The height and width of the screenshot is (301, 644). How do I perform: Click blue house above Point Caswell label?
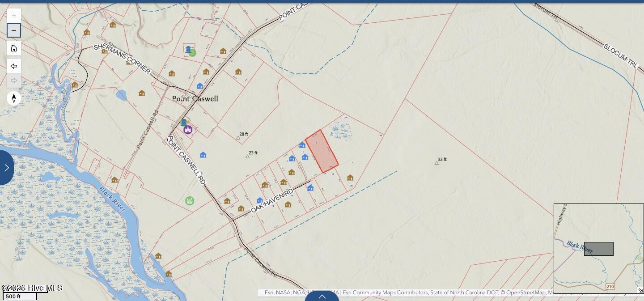[x=200, y=86]
